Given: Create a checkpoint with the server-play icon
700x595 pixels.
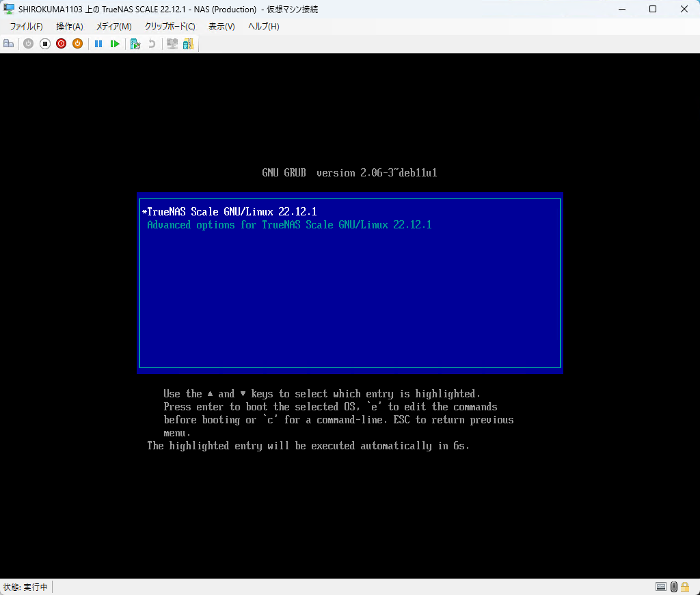Looking at the screenshot, I should click(135, 44).
